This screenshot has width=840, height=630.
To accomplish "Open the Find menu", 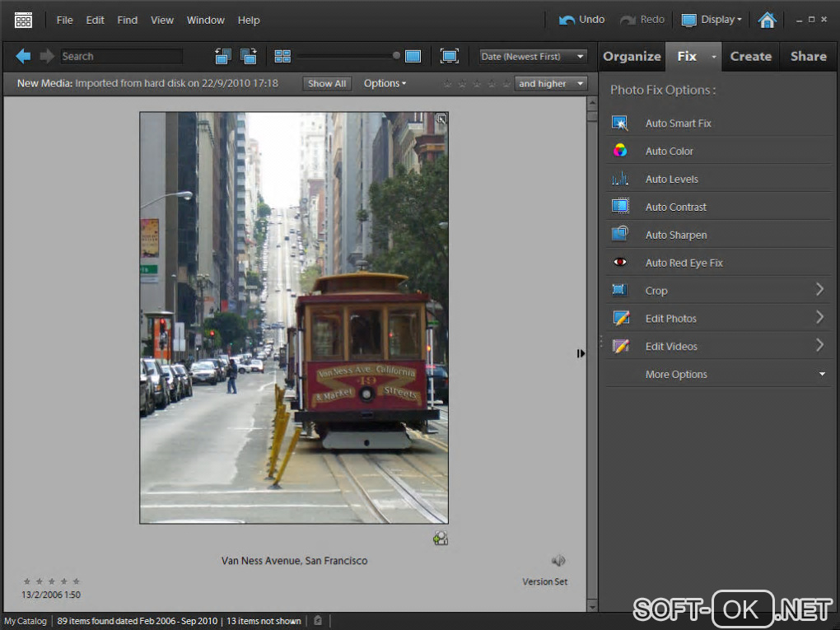I will [127, 20].
